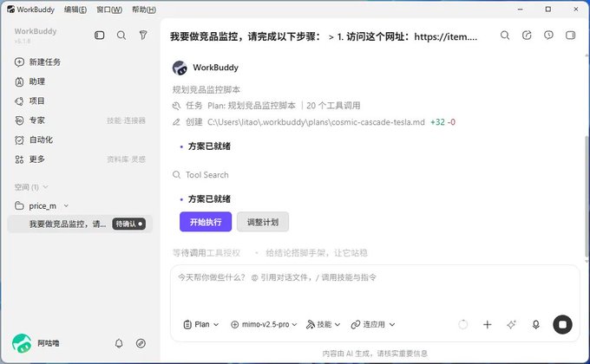The height and width of the screenshot is (364, 590).
Task: Click the plus attachment icon
Action: point(488,324)
